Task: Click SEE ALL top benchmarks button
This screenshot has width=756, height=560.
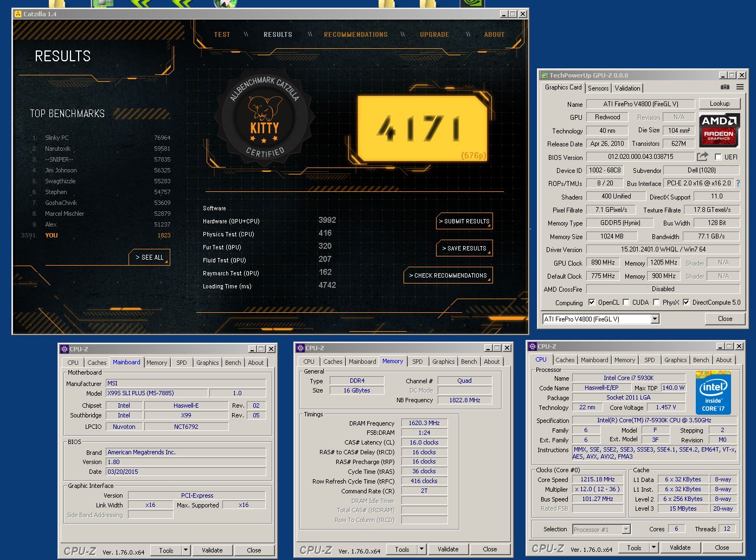Action: pyautogui.click(x=149, y=258)
